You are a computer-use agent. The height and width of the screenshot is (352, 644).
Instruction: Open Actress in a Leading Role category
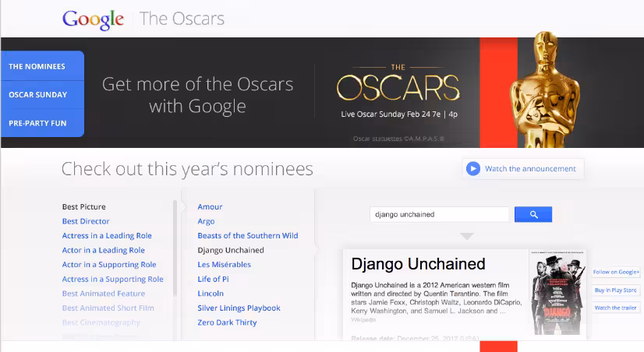(x=107, y=235)
